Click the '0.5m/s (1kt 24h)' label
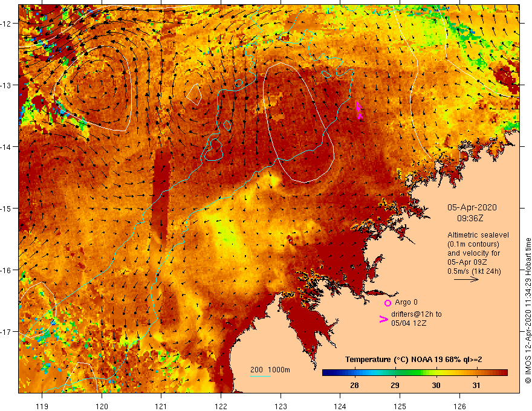This screenshot has width=532, height=411. point(474,271)
